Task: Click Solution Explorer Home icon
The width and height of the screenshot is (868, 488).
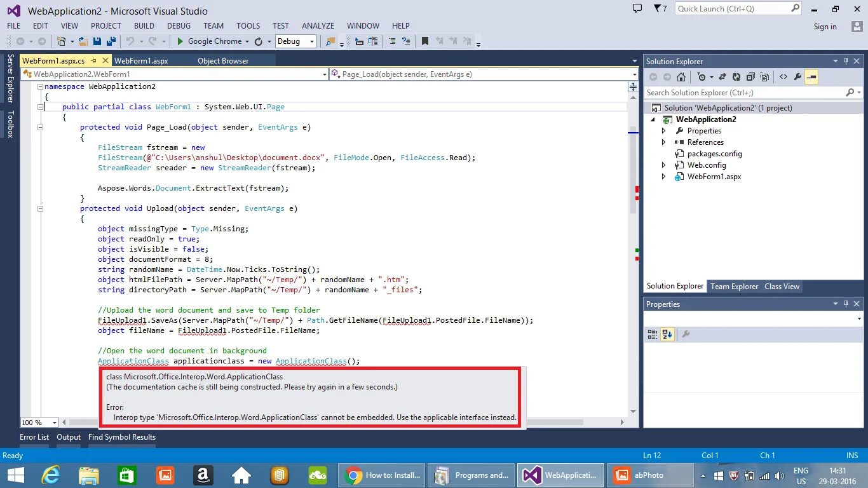Action: (681, 77)
